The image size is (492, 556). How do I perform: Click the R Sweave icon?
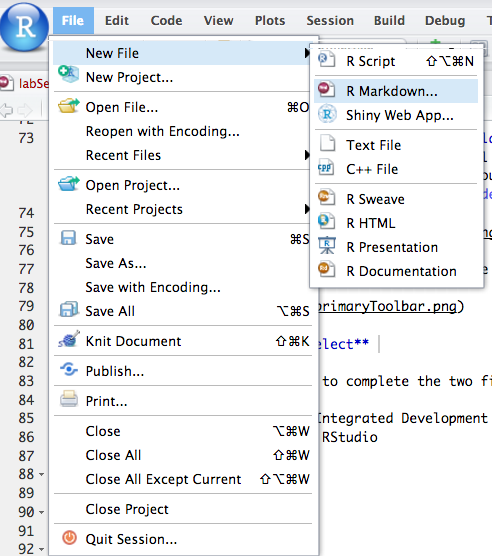(x=326, y=197)
